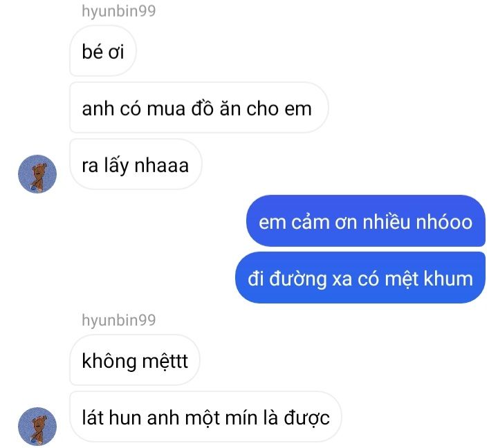Click the word 'hun' in the last bubble
Screen dimensions: 498x448
point(124,417)
